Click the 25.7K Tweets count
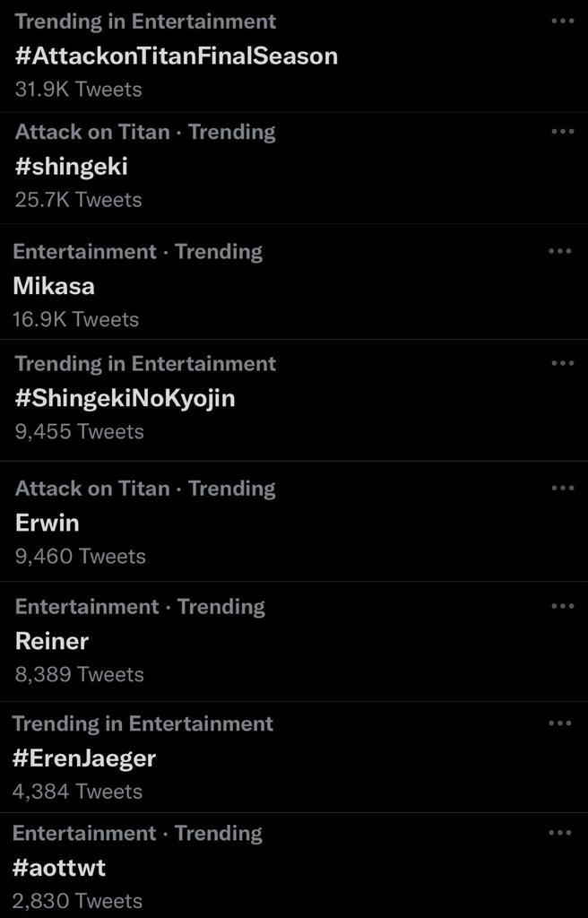Image resolution: width=588 pixels, height=918 pixels. click(x=79, y=199)
